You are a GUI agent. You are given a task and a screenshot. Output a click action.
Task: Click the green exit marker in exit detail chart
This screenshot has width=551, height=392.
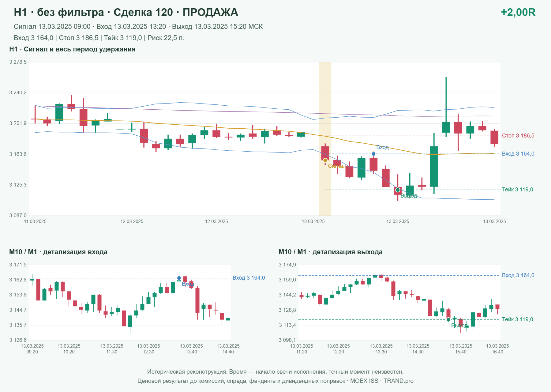[x=448, y=320]
